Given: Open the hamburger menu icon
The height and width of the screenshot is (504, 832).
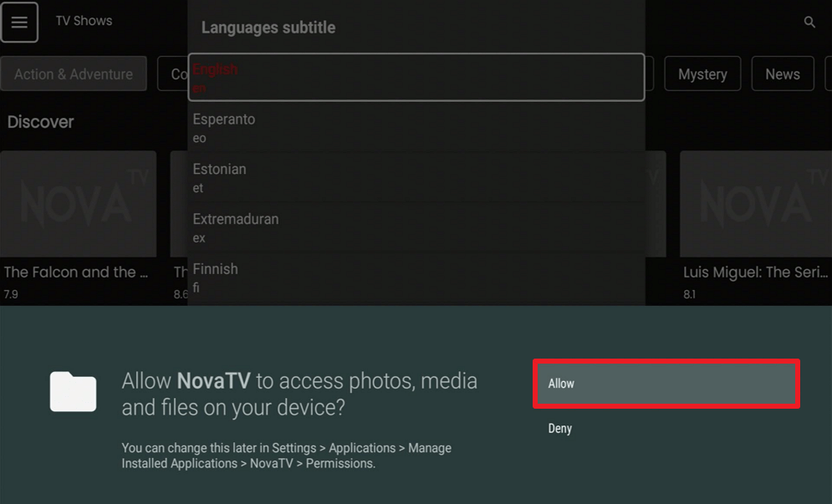Looking at the screenshot, I should tap(19, 23).
